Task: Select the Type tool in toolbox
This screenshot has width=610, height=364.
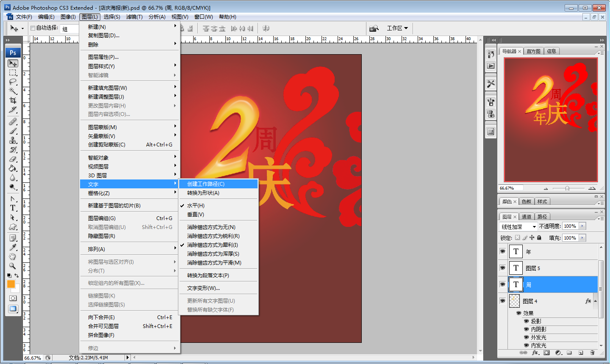Action: (x=13, y=208)
